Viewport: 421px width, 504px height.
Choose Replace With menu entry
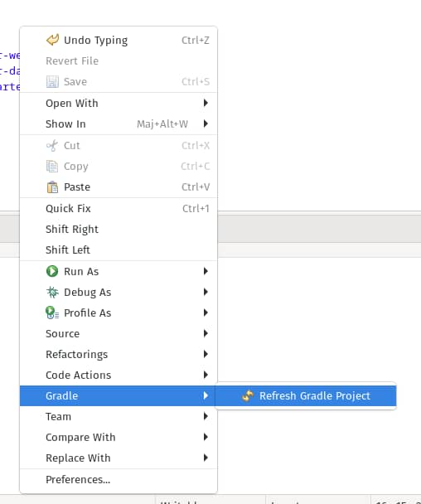(119, 458)
